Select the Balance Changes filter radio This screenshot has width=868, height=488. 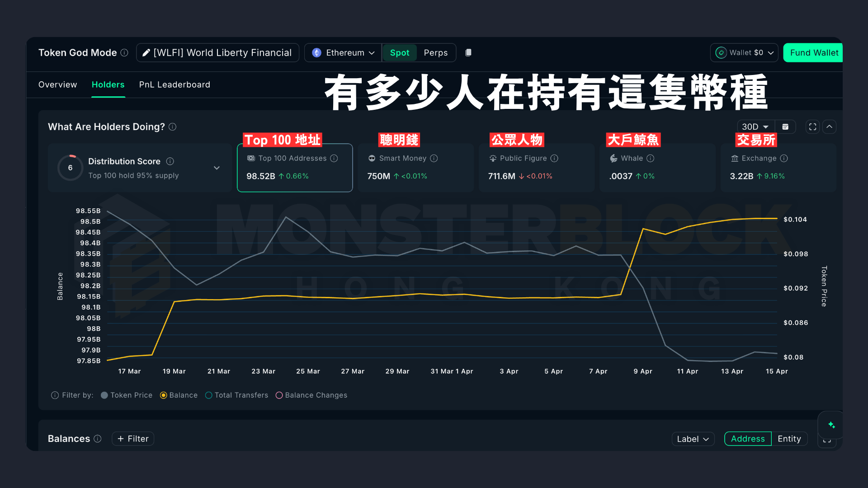tap(279, 395)
